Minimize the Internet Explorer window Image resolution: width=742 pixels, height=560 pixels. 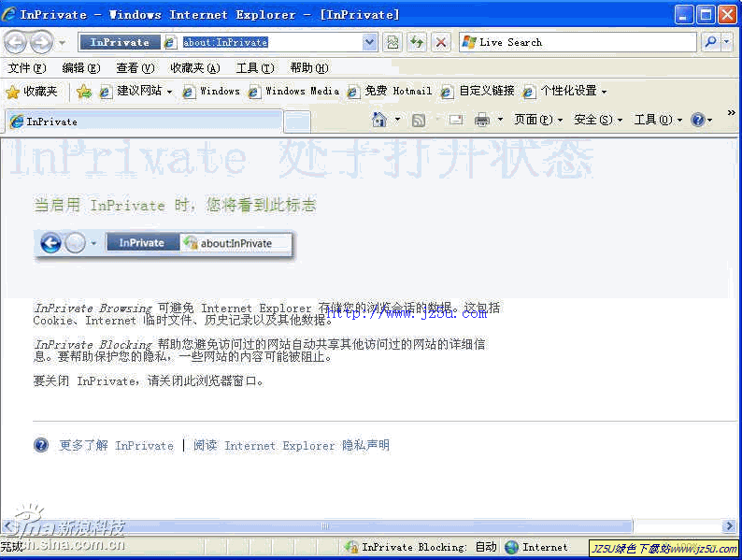tap(683, 15)
